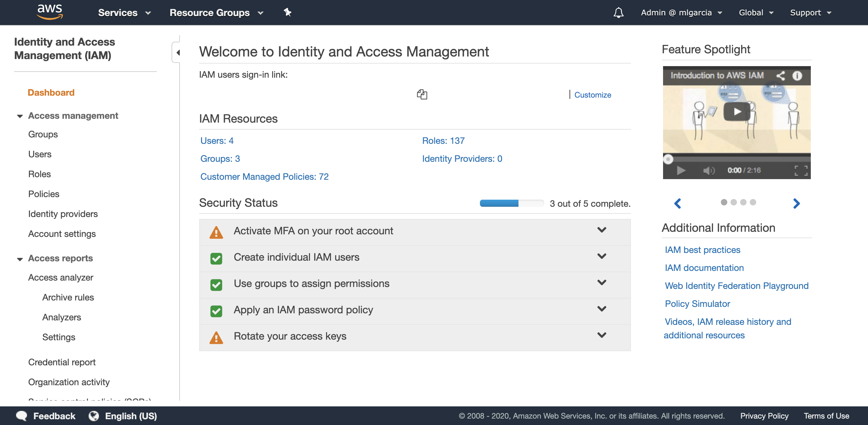Screen dimensions: 868x425
Task: Play the video center button
Action: 737,111
